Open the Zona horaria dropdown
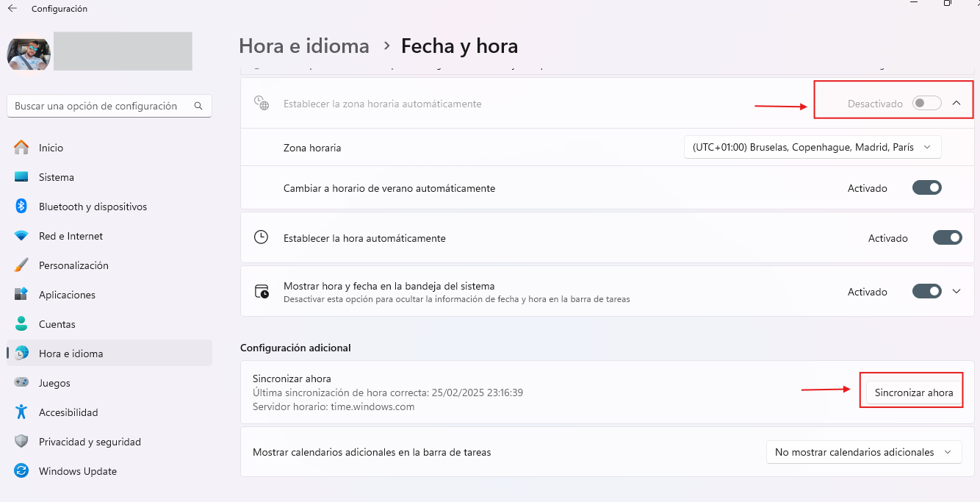Image resolution: width=980 pixels, height=502 pixels. coord(812,147)
